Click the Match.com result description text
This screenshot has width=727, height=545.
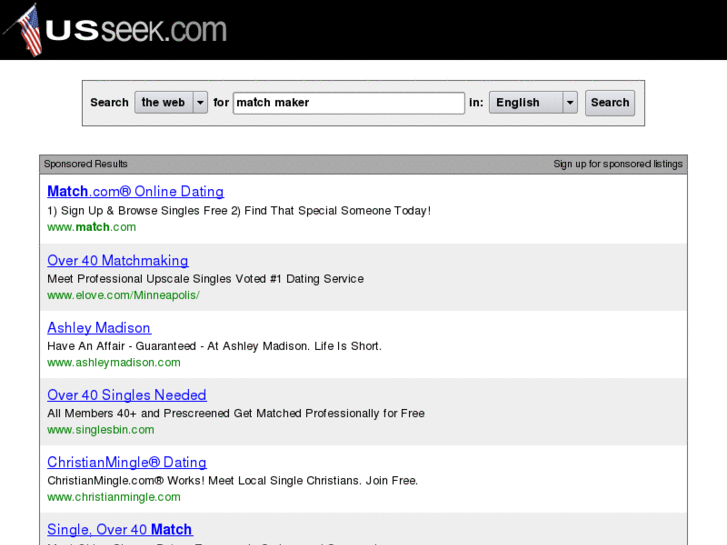[x=239, y=211]
